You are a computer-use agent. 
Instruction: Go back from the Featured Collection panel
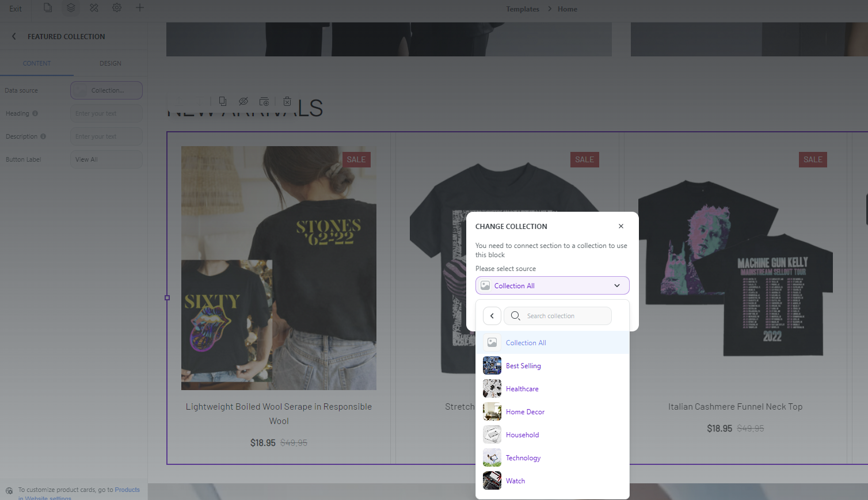tap(14, 36)
